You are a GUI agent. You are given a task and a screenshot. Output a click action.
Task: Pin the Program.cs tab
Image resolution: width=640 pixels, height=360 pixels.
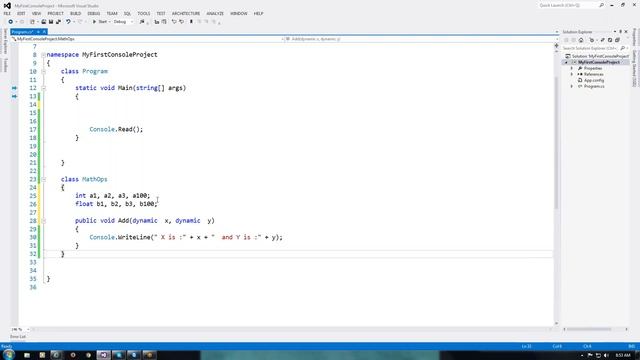pos(38,32)
